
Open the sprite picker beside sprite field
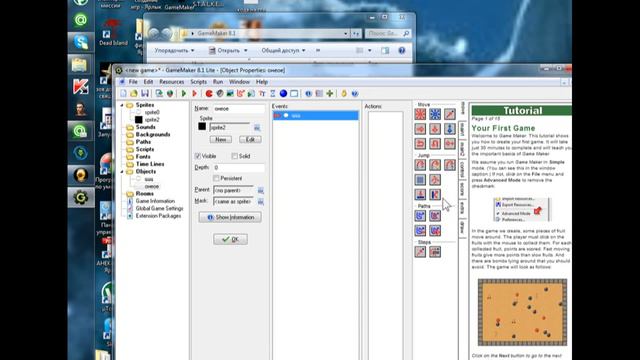pos(257,128)
